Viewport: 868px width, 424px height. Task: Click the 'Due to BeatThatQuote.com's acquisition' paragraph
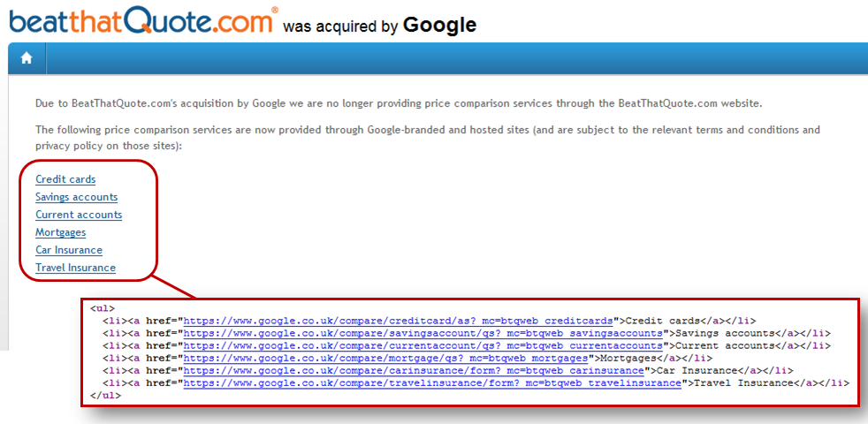pyautogui.click(x=399, y=103)
